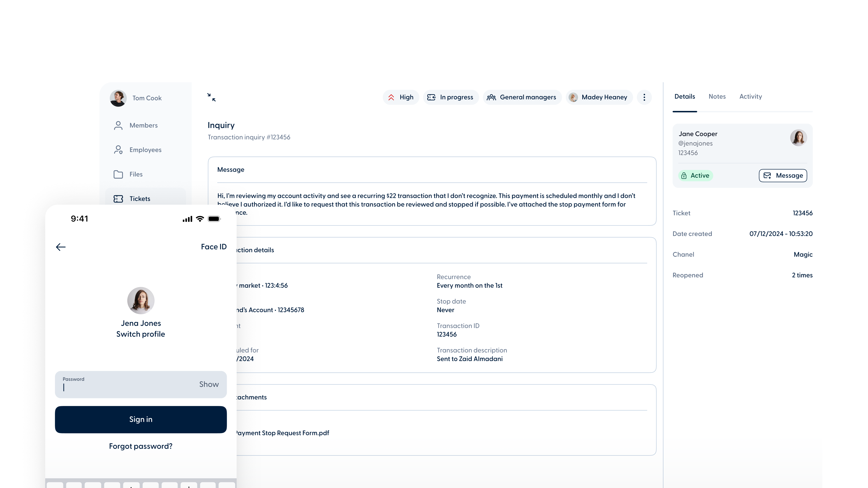
Task: Change the In progress status
Action: coord(451,97)
